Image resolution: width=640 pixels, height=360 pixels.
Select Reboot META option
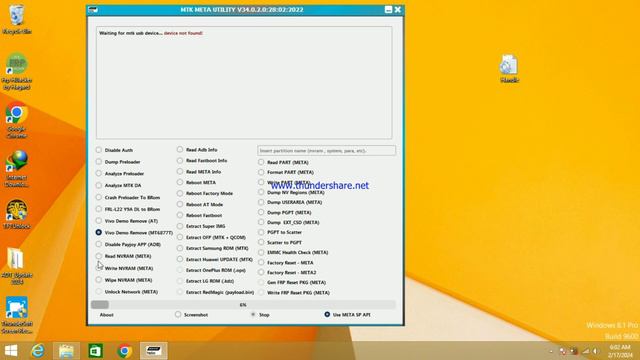click(197, 182)
